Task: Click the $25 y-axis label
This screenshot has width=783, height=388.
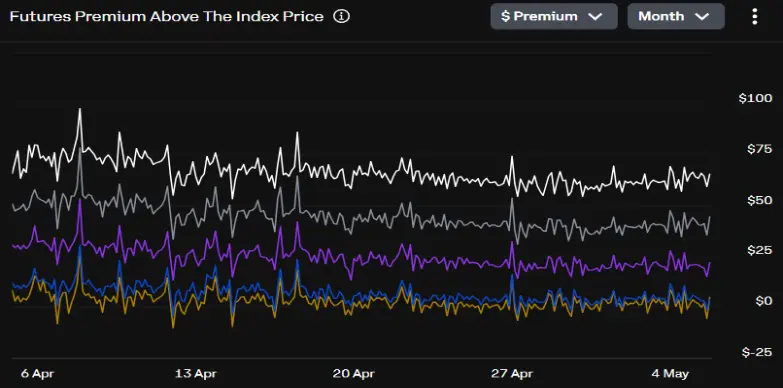Action: coord(759,250)
